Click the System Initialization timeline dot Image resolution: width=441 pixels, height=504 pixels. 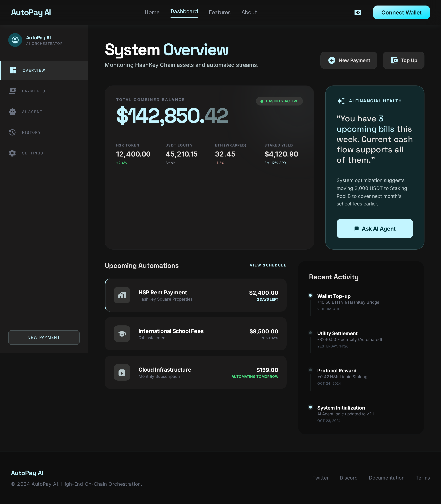(311, 407)
